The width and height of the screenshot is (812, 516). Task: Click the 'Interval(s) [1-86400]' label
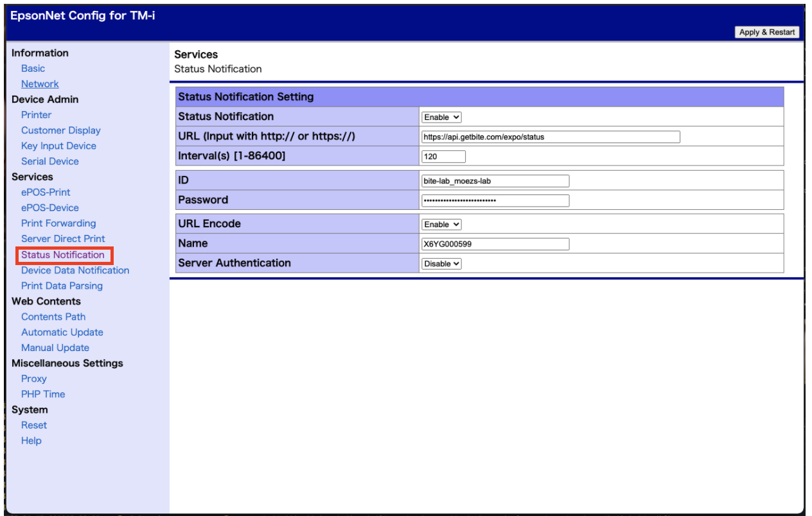coord(232,156)
